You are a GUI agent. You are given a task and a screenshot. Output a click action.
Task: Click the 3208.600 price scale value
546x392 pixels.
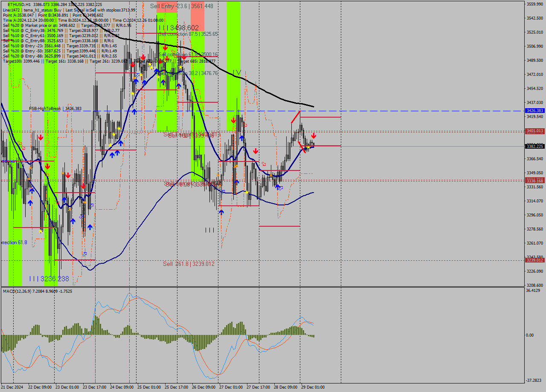point(534,285)
